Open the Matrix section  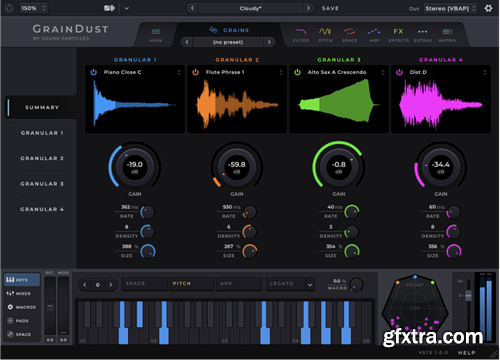coord(447,35)
